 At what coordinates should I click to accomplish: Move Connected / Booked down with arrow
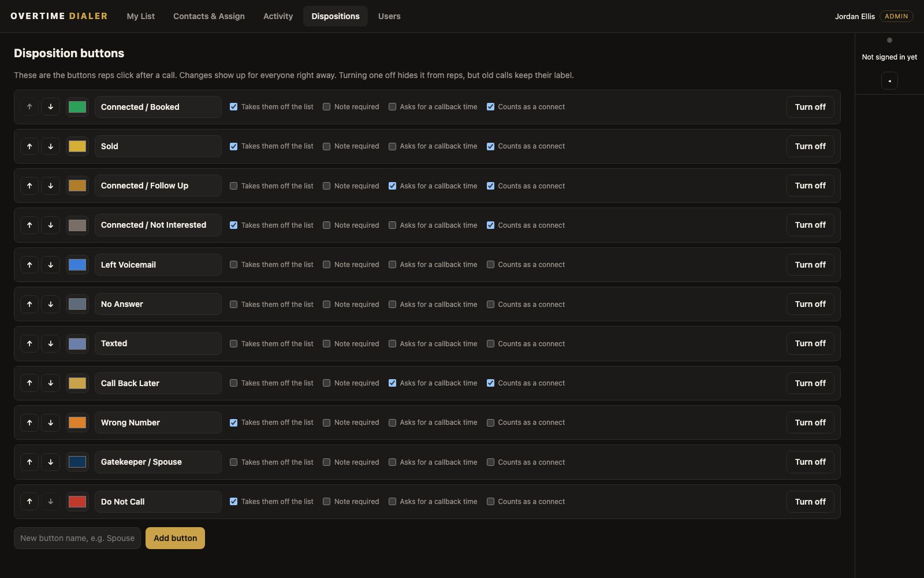pos(50,107)
